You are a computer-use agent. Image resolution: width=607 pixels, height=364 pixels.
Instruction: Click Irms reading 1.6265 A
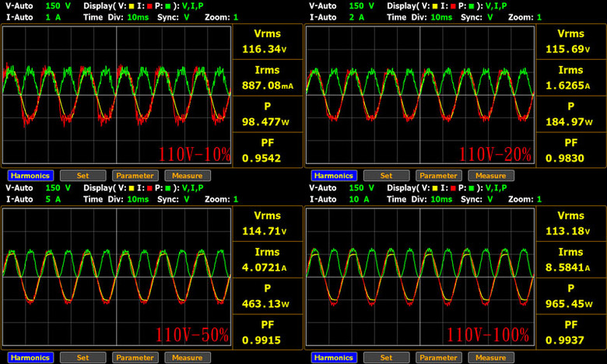[568, 86]
